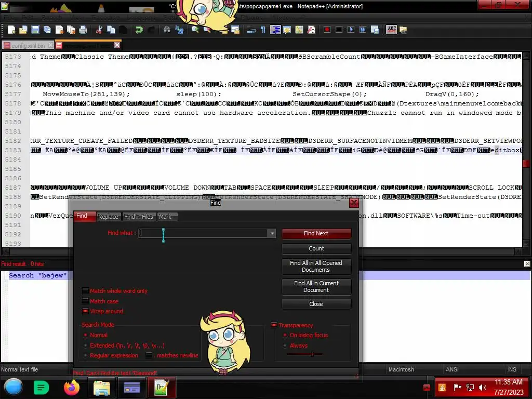This screenshot has width=532, height=399.
Task: Click the network tray icon
Action: (x=470, y=388)
